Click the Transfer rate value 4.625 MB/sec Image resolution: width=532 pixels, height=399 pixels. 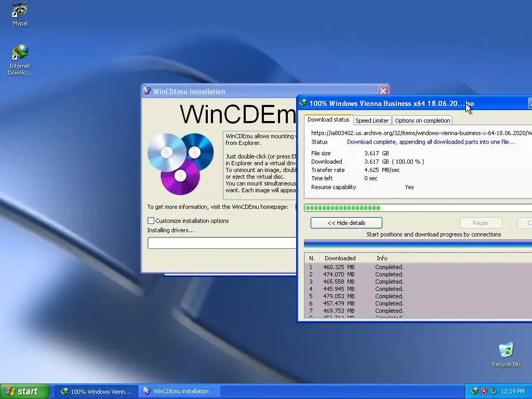click(382, 170)
